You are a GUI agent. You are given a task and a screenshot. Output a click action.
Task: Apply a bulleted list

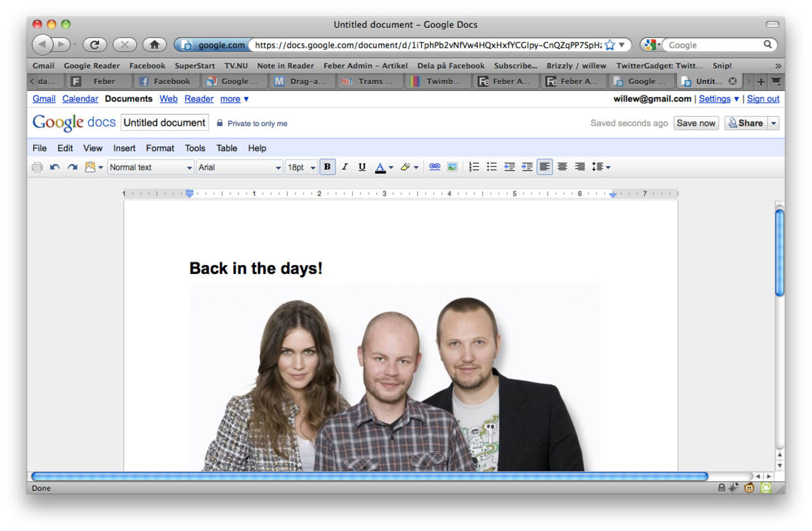492,167
